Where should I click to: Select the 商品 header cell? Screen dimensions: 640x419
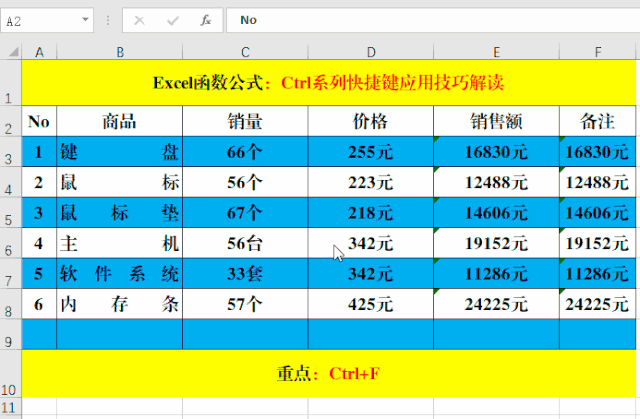119,122
